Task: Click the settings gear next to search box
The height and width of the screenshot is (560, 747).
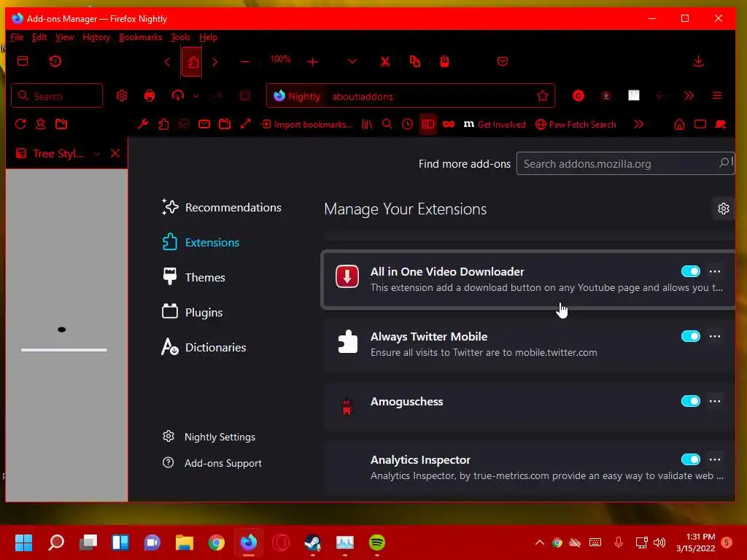Action: click(122, 96)
